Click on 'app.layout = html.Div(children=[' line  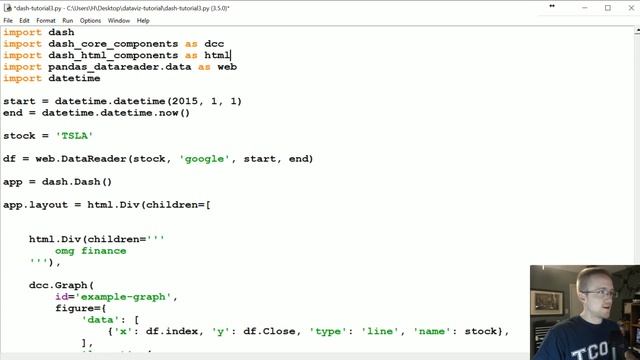tap(107, 205)
